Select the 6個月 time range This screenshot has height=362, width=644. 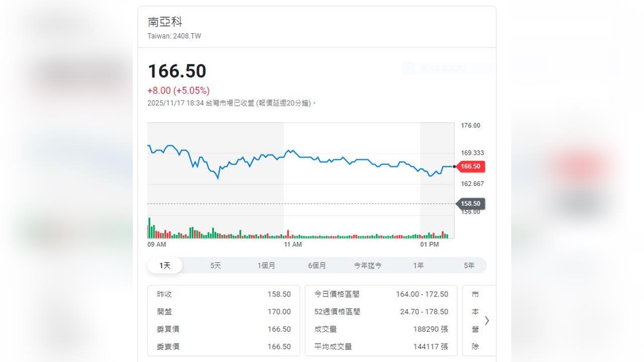(x=317, y=265)
